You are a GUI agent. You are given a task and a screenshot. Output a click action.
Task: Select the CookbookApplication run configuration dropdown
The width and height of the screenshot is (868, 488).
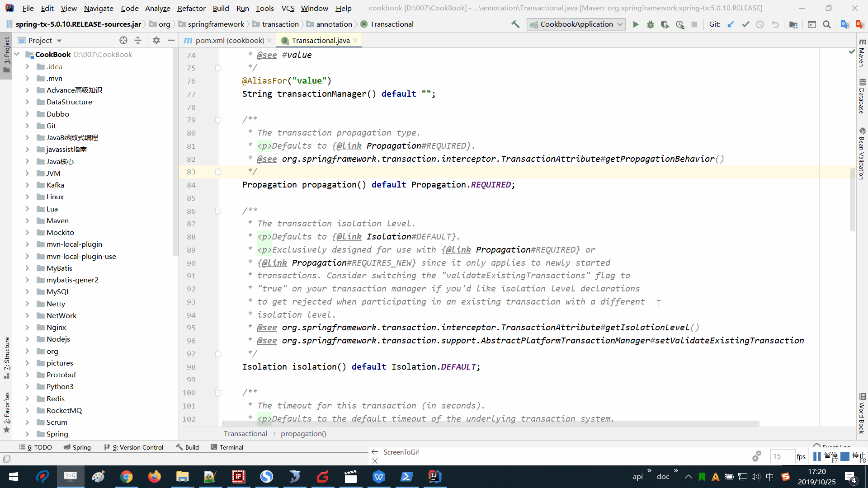point(576,24)
